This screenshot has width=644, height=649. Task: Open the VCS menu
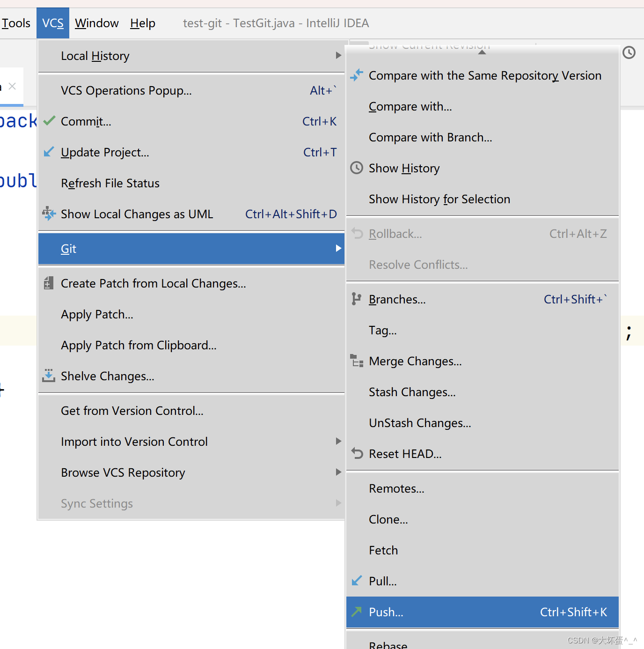pos(53,23)
